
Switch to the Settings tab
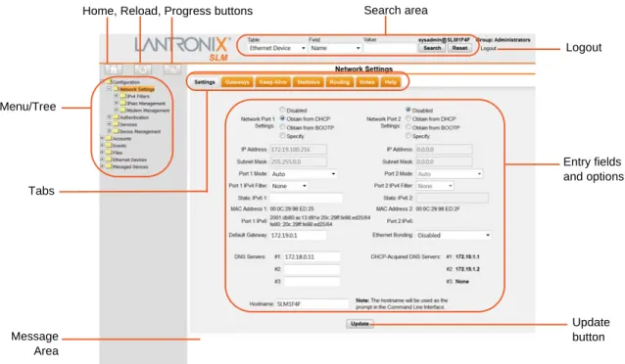205,82
